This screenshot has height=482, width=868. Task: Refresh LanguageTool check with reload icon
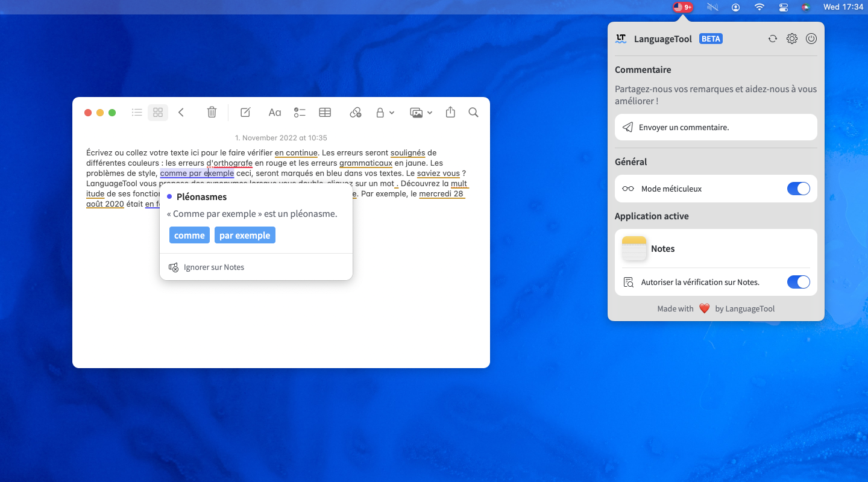tap(773, 39)
